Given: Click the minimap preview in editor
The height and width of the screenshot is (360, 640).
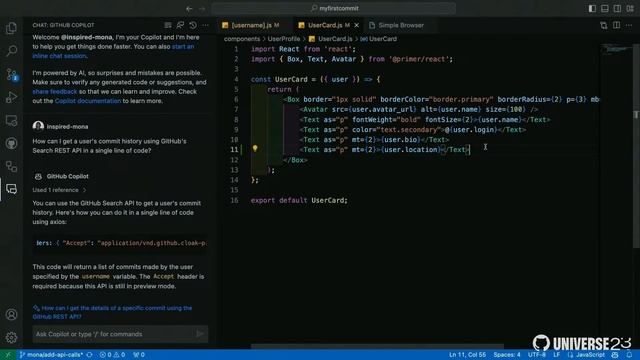Looking at the screenshot, I should tap(616, 50).
